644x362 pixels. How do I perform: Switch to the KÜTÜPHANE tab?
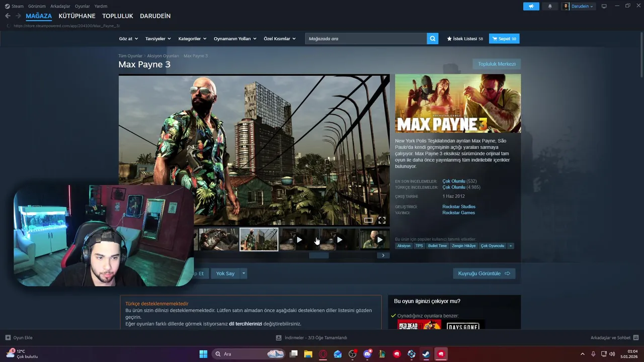point(77,16)
